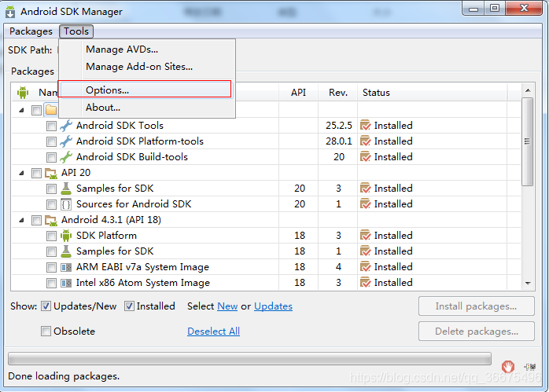Click the API column header

point(298,93)
